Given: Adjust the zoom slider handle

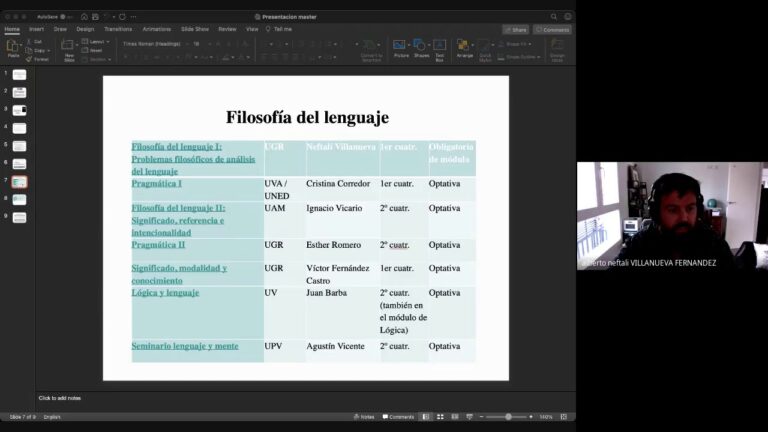Looking at the screenshot, I should tap(508, 417).
